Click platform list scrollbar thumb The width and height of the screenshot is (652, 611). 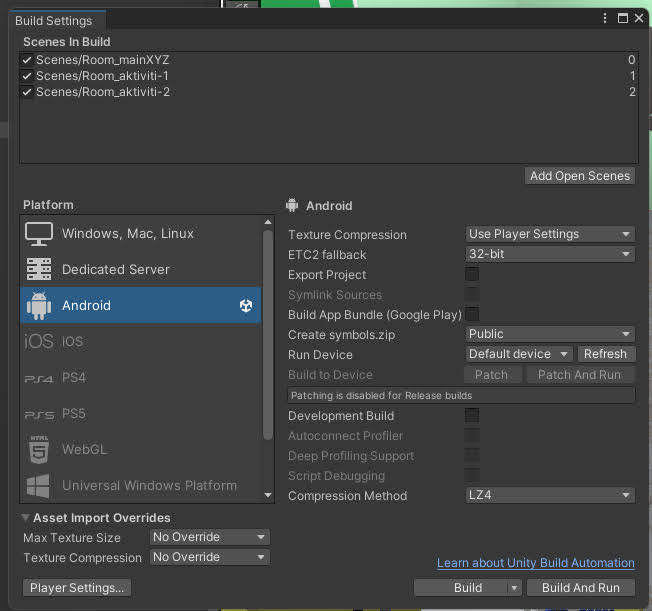[268, 335]
